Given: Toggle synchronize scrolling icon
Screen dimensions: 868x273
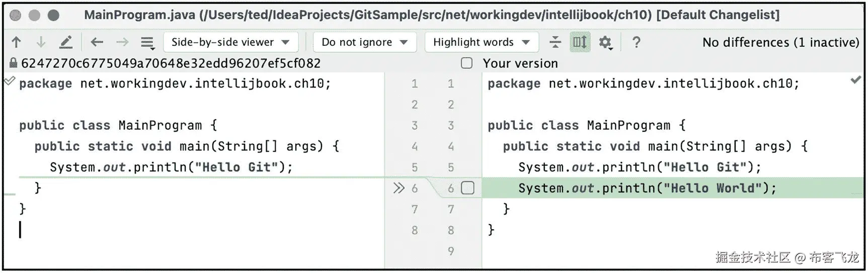Looking at the screenshot, I should click(x=580, y=42).
